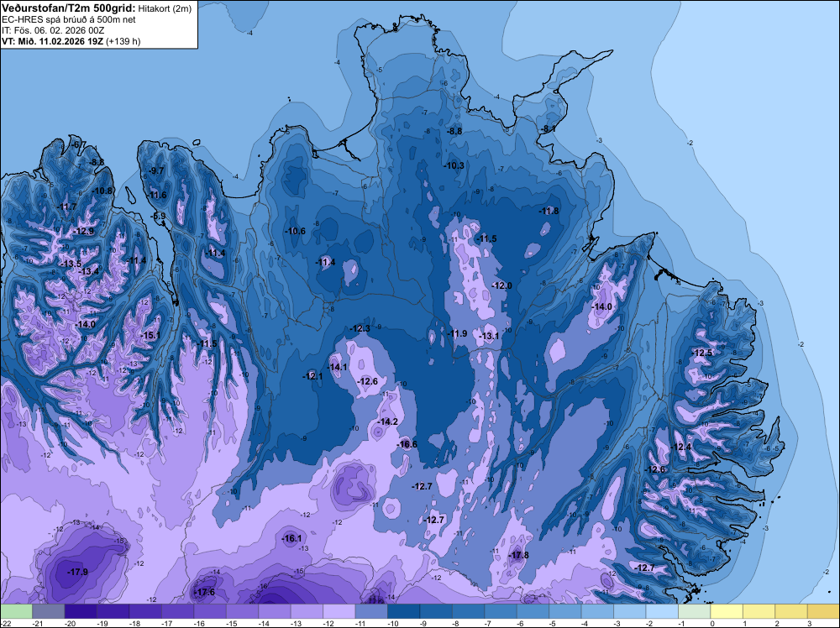Click the title 'Veðurstofan/T2m 500grid: Hitakort (2m)'
The height and width of the screenshot is (628, 840).
(97, 8)
